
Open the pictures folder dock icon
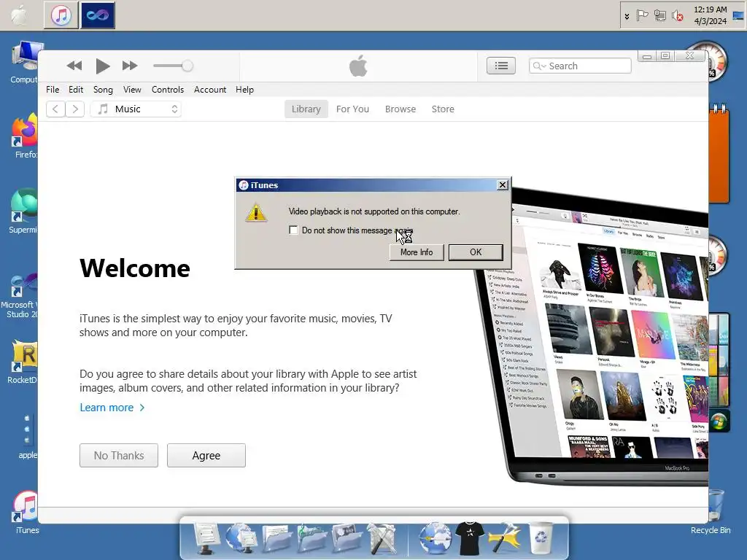pos(347,539)
